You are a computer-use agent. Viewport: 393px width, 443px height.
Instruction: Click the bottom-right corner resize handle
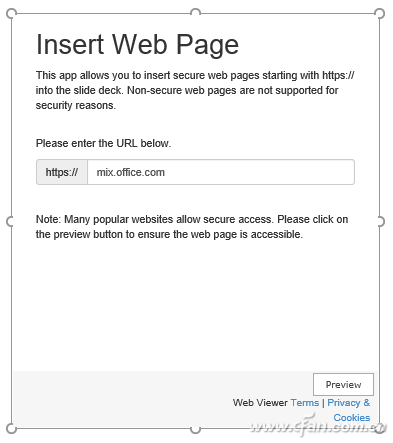379,429
